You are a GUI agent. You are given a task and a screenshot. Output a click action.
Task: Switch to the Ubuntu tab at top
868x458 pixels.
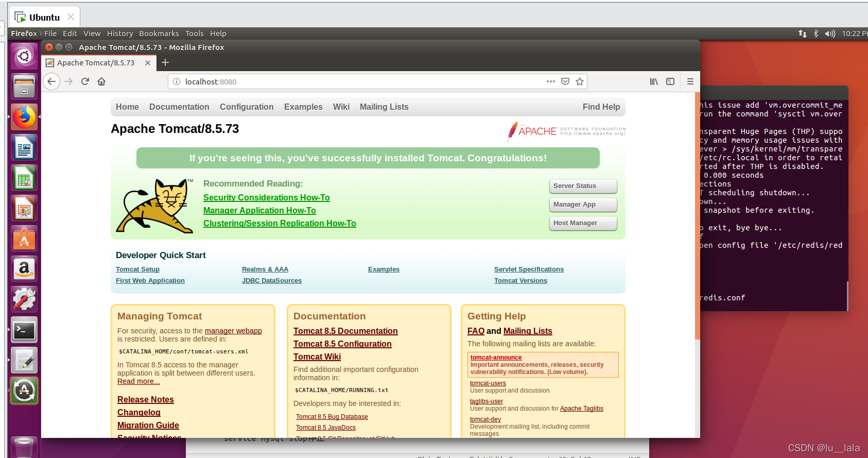[44, 17]
